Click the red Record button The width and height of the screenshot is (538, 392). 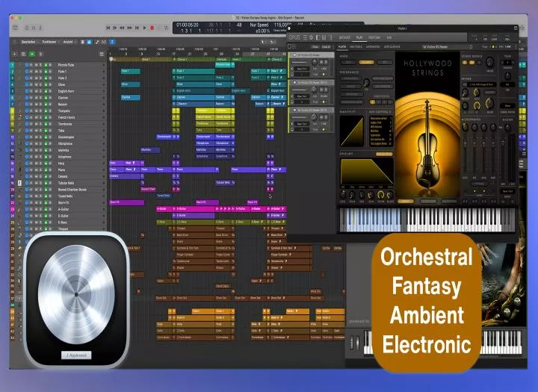(152, 28)
